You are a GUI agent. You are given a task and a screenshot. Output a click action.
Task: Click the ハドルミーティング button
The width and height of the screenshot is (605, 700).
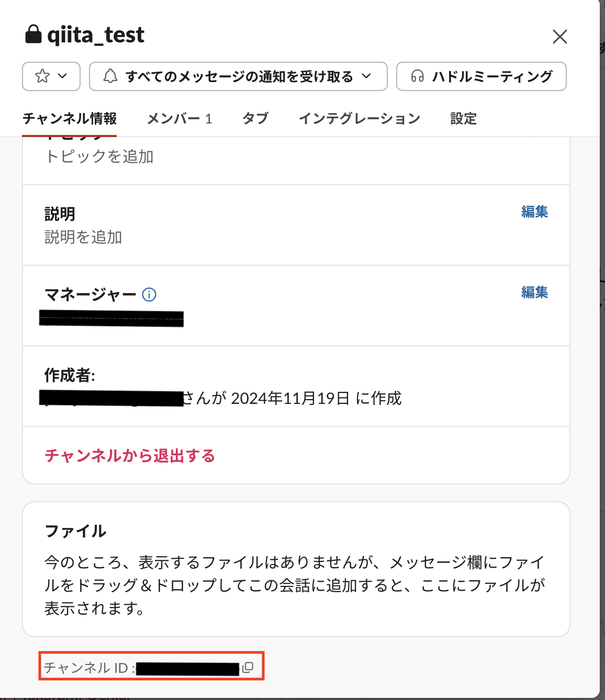tap(481, 76)
